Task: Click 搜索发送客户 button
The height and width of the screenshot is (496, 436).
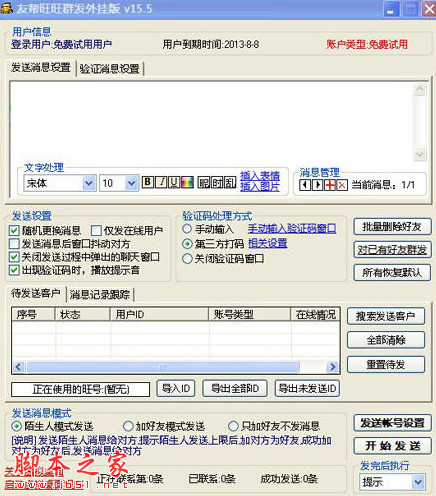Action: [386, 316]
